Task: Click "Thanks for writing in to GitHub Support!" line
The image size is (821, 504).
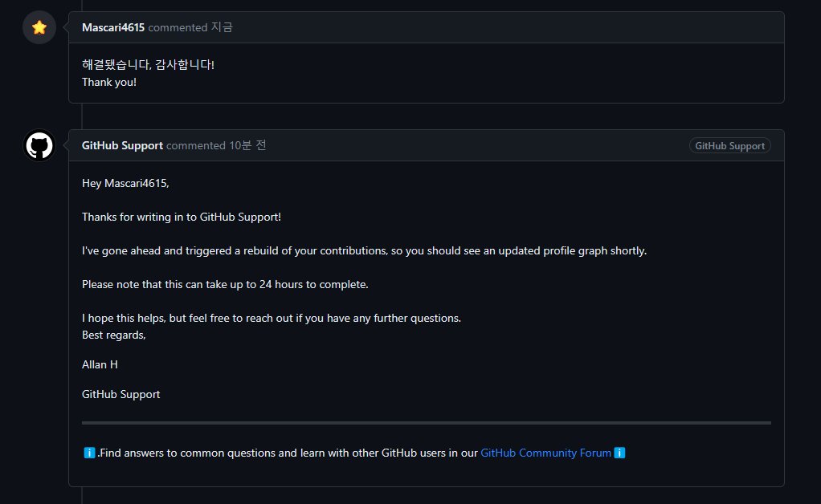Action: pos(182,217)
